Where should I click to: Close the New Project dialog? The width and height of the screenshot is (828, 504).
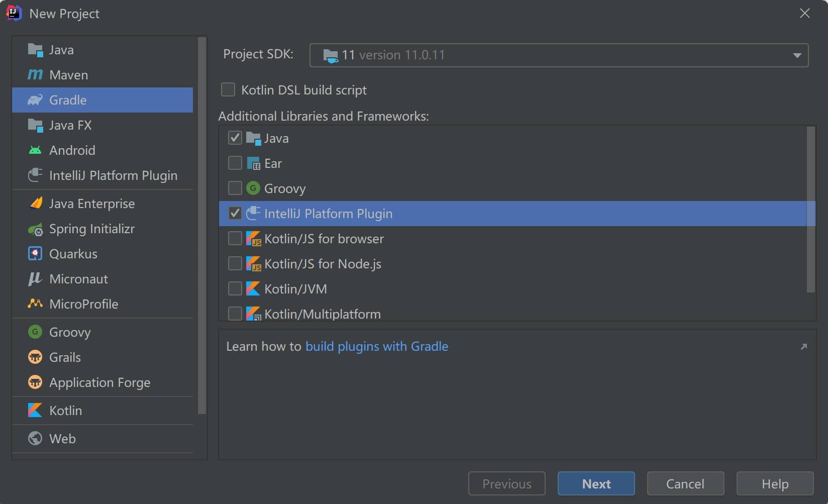804,13
